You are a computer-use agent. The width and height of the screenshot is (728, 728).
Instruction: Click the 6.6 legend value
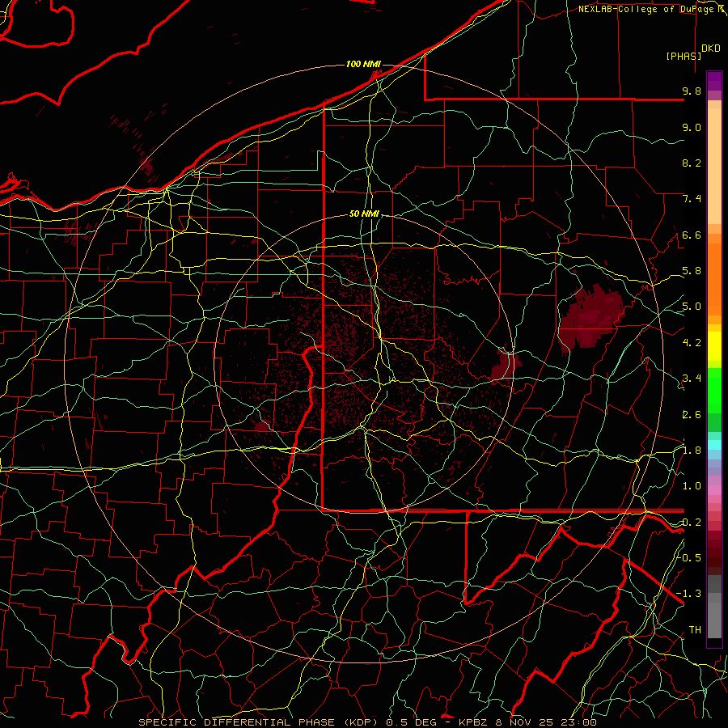[x=692, y=235]
